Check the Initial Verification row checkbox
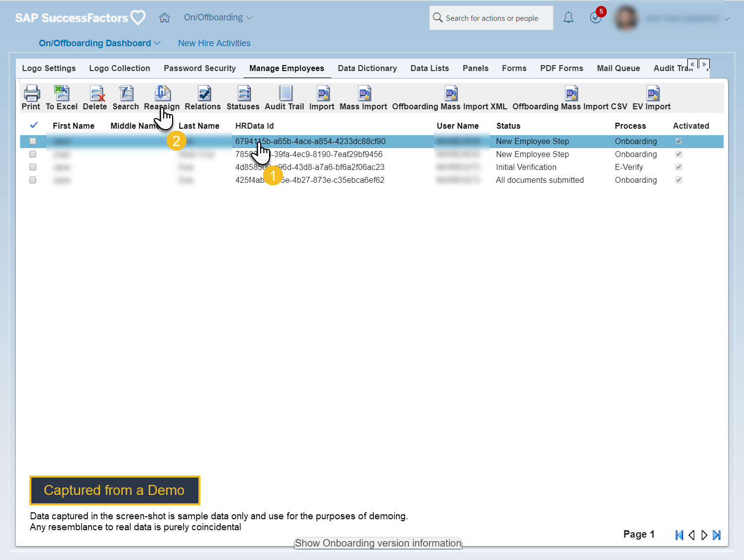This screenshot has width=744, height=560. [x=33, y=167]
